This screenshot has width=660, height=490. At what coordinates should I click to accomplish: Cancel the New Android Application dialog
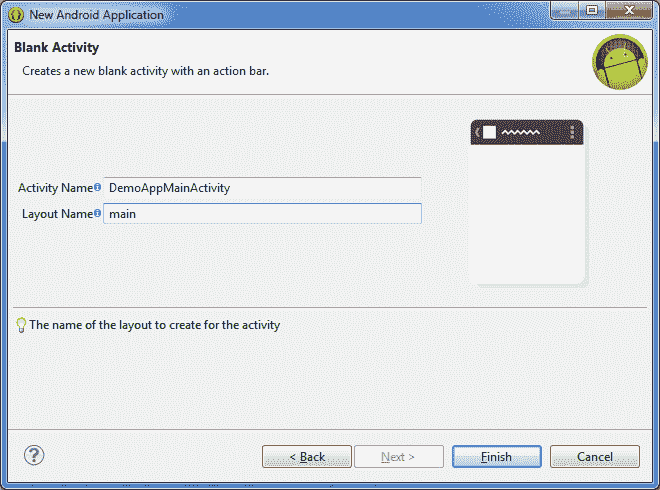point(595,457)
